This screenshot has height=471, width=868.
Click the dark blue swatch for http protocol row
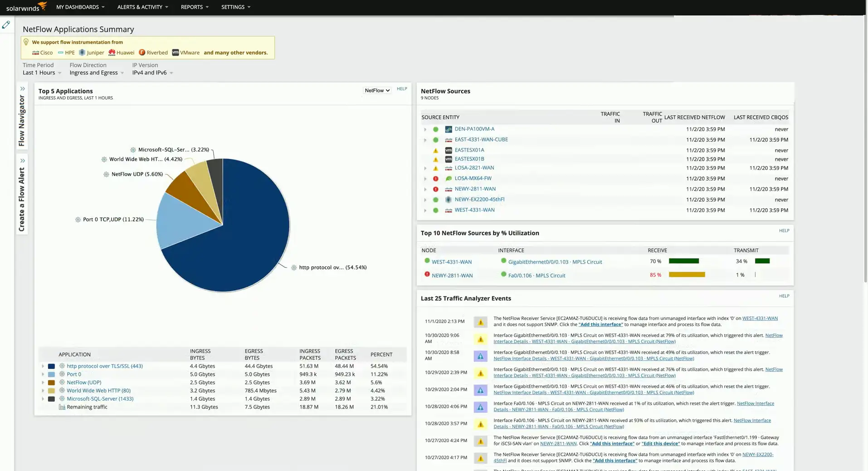click(x=51, y=366)
